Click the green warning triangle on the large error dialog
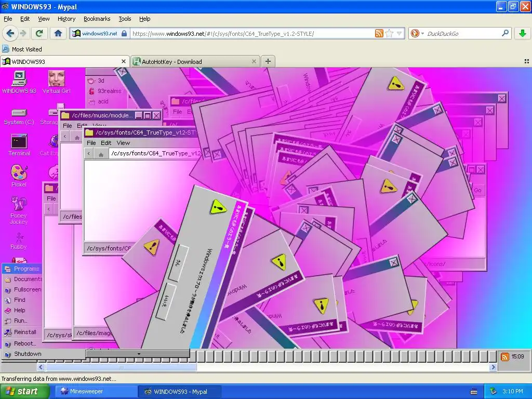Image resolution: width=532 pixels, height=399 pixels. pos(218,207)
